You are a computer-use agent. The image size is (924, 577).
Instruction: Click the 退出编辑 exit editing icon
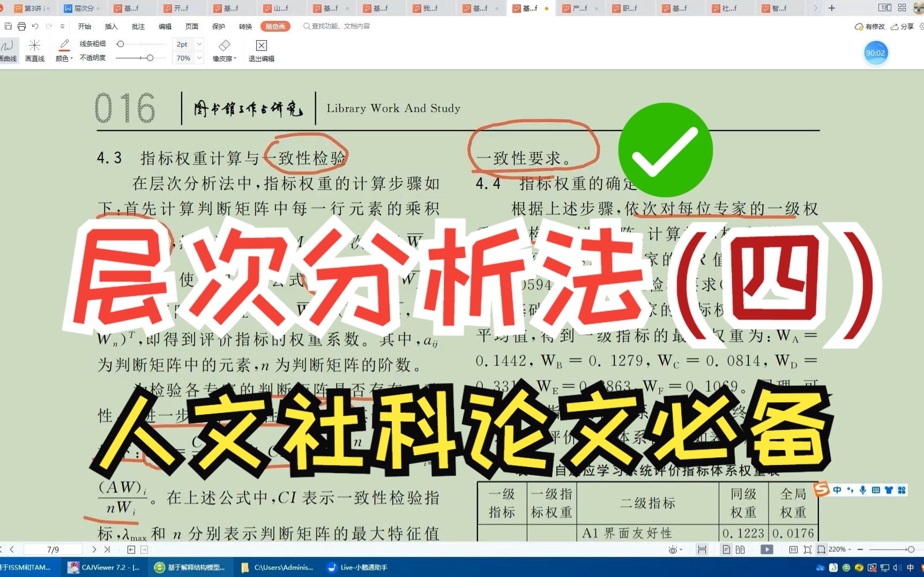coord(261,46)
